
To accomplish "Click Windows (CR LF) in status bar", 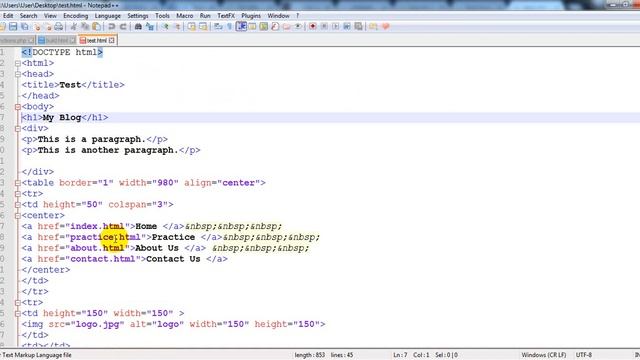I will point(543,355).
